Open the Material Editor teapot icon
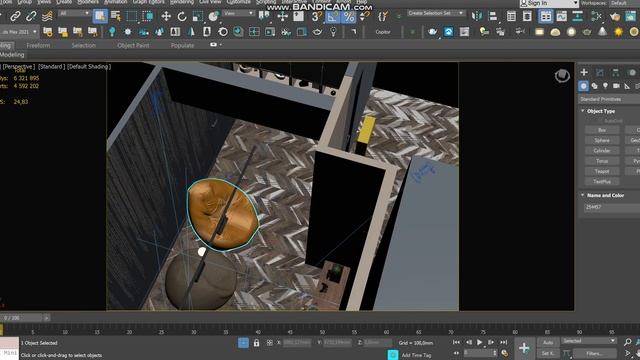This screenshot has width=640, height=360. point(615,17)
